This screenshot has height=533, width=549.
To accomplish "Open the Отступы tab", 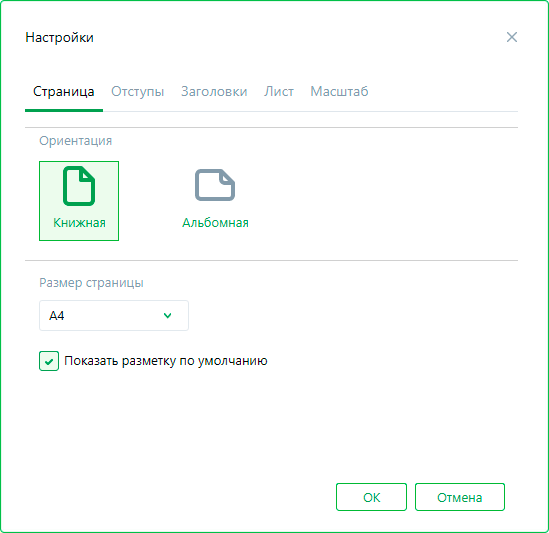I will 138,92.
